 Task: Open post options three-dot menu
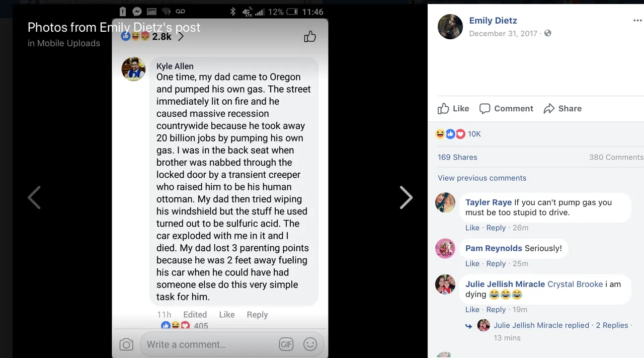[x=637, y=21]
